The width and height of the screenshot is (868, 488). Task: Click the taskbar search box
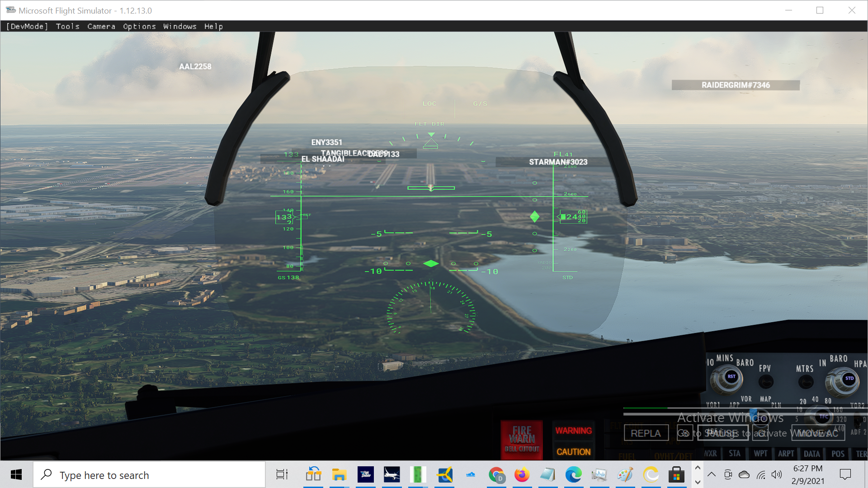[149, 475]
